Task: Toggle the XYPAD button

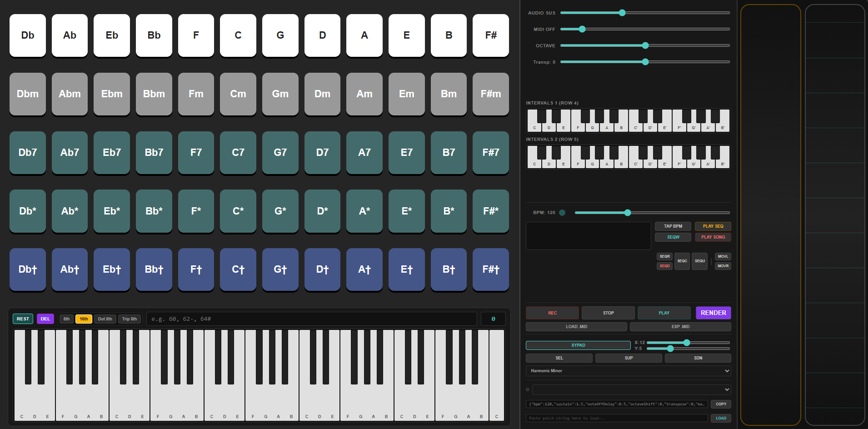Action: tap(578, 345)
